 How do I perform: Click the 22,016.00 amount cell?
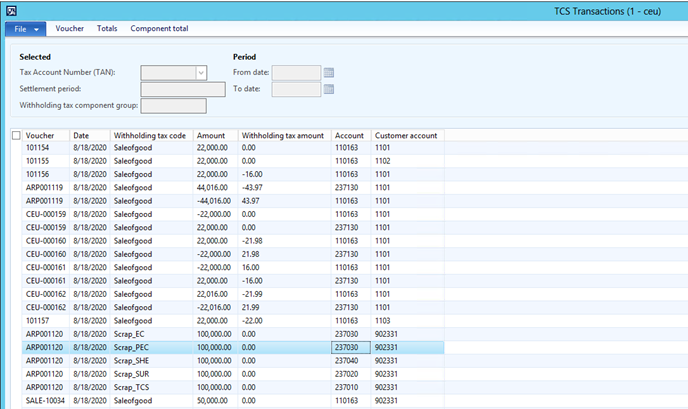coord(215,294)
